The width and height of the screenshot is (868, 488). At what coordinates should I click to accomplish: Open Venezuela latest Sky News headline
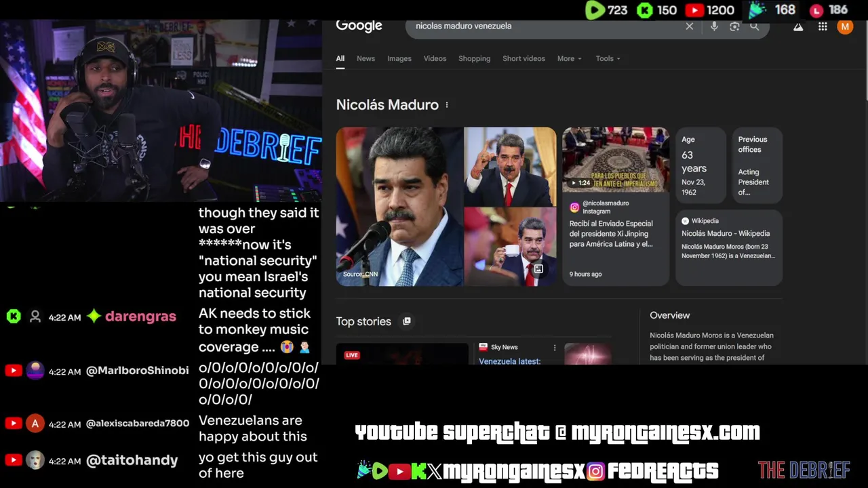(509, 361)
